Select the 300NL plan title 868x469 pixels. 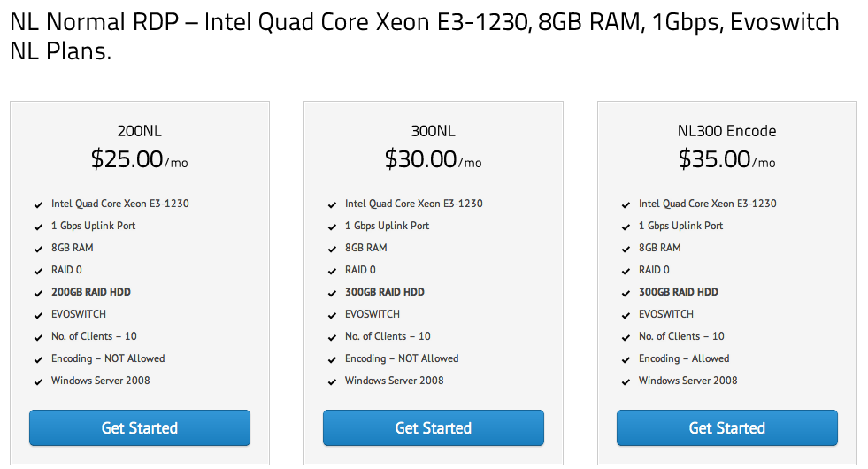[434, 131]
